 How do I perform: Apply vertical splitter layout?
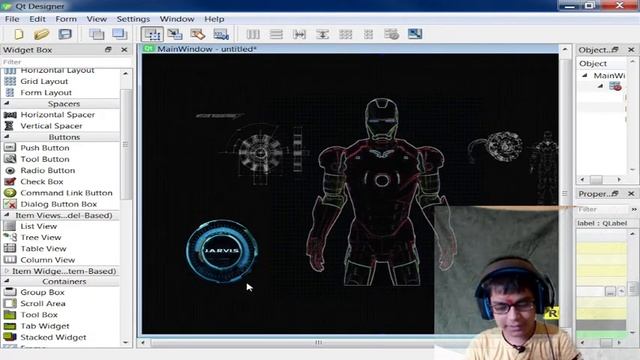322,34
